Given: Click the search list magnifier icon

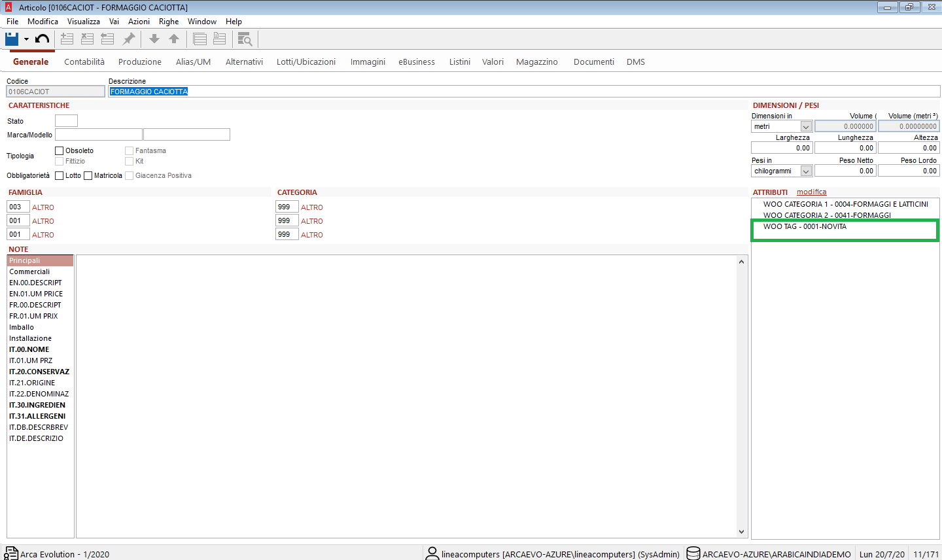Looking at the screenshot, I should 245,39.
